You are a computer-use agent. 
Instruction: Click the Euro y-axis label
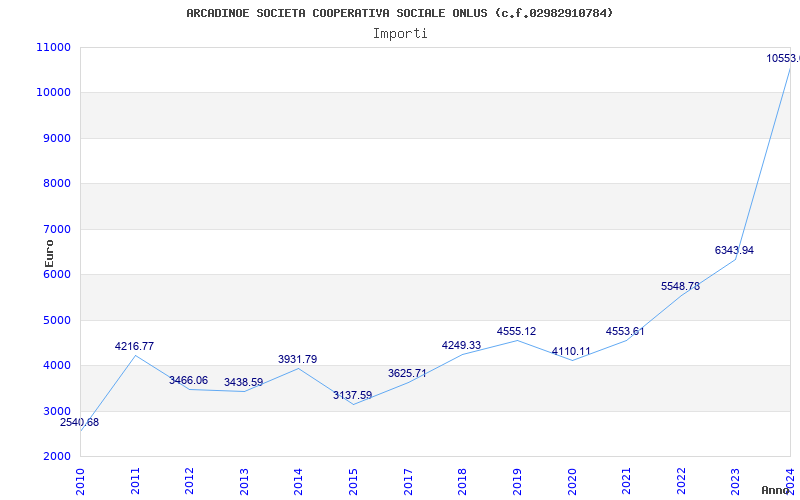[49, 251]
